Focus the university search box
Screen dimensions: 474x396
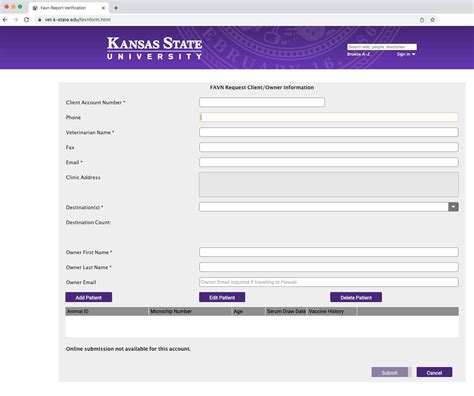pos(382,47)
